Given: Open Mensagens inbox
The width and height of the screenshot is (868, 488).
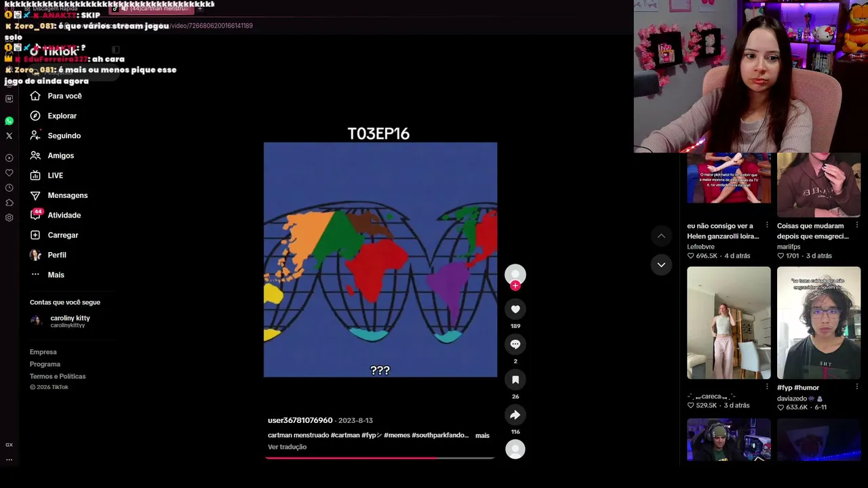Looking at the screenshot, I should pos(67,195).
